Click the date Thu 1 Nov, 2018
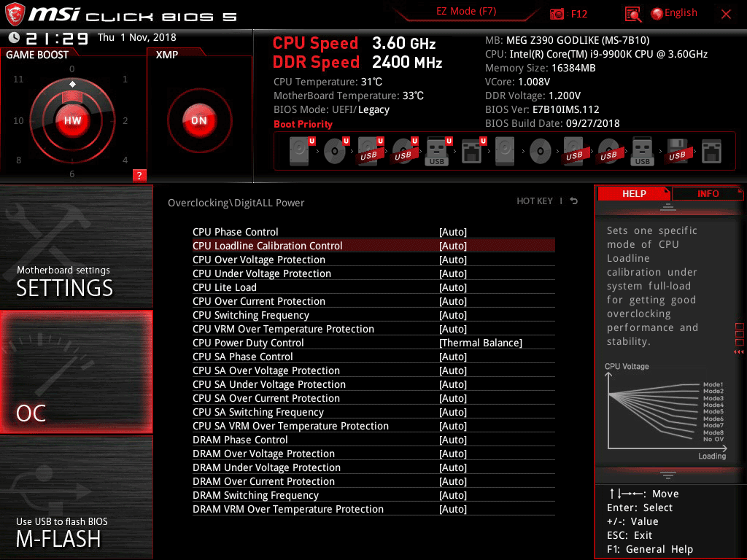Image resolution: width=747 pixels, height=560 pixels. (136, 37)
